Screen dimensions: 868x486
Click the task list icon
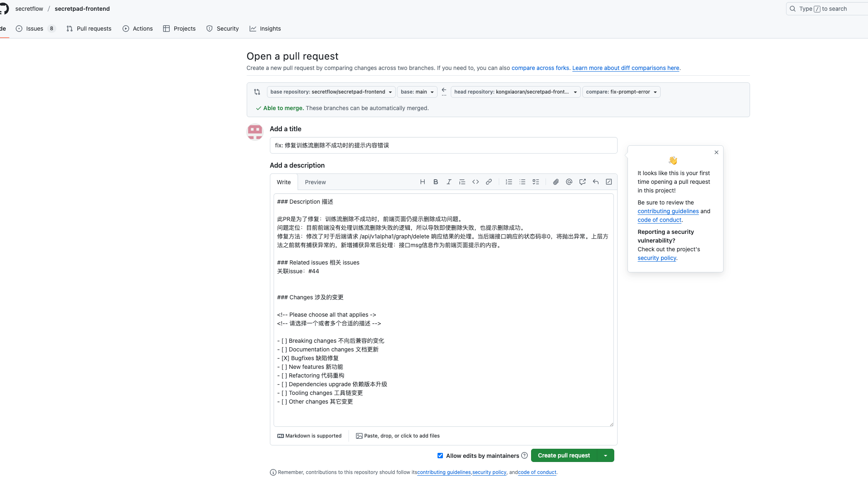tap(536, 182)
